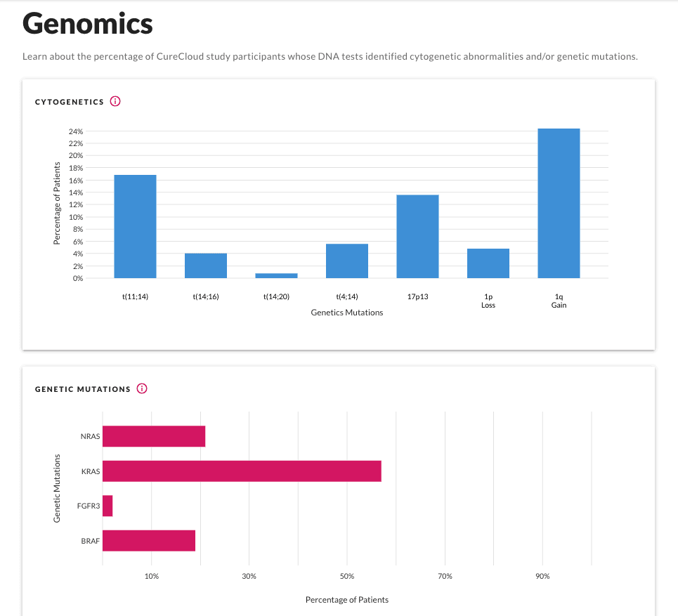This screenshot has width=678, height=616.
Task: Click the CYTOGENETICS section title
Action: point(70,102)
